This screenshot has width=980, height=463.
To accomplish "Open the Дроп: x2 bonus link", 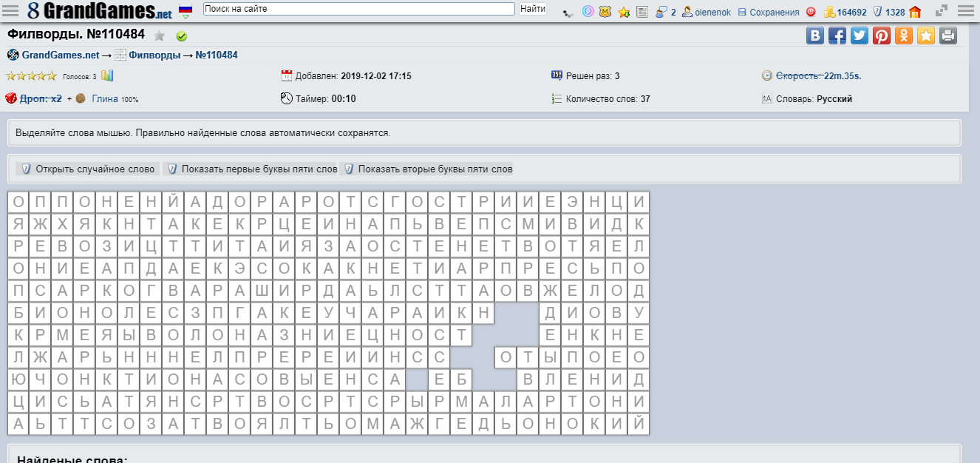I will (41, 98).
